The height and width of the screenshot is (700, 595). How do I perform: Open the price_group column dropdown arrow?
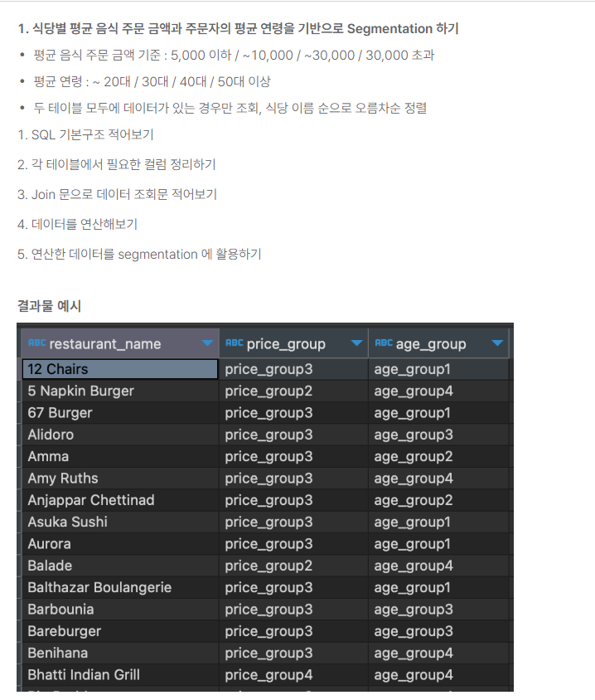tap(356, 343)
